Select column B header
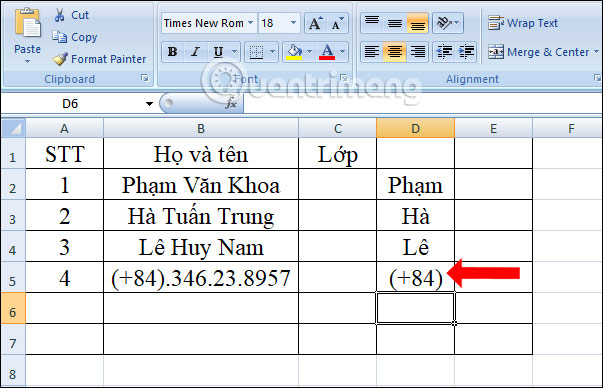Image resolution: width=603 pixels, height=388 pixels. [201, 128]
